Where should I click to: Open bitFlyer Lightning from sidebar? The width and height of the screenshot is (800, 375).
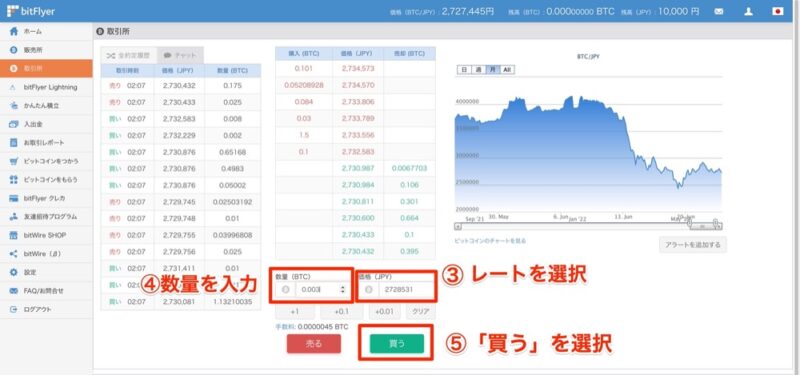(x=46, y=87)
